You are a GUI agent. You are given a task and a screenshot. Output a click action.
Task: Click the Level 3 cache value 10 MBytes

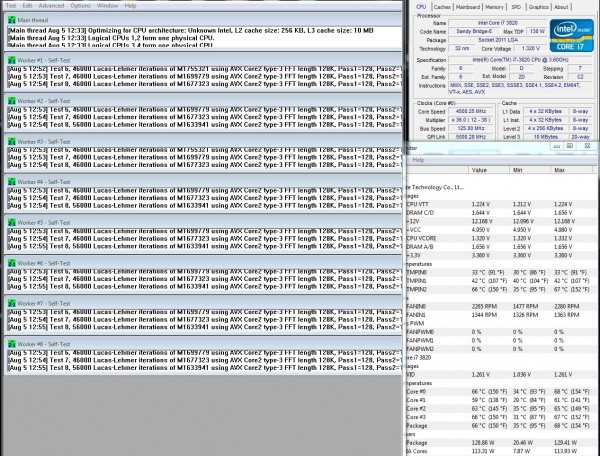(x=546, y=137)
